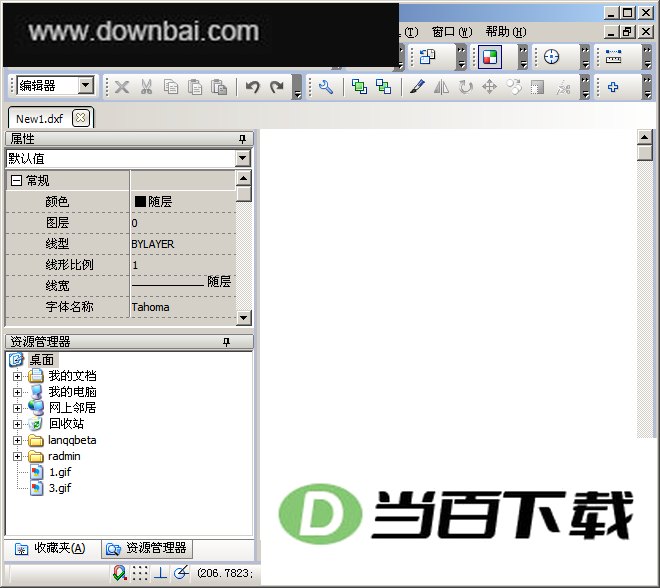Select the lanqqbeta folder label
Viewport: 660px width, 588px height.
click(72, 440)
